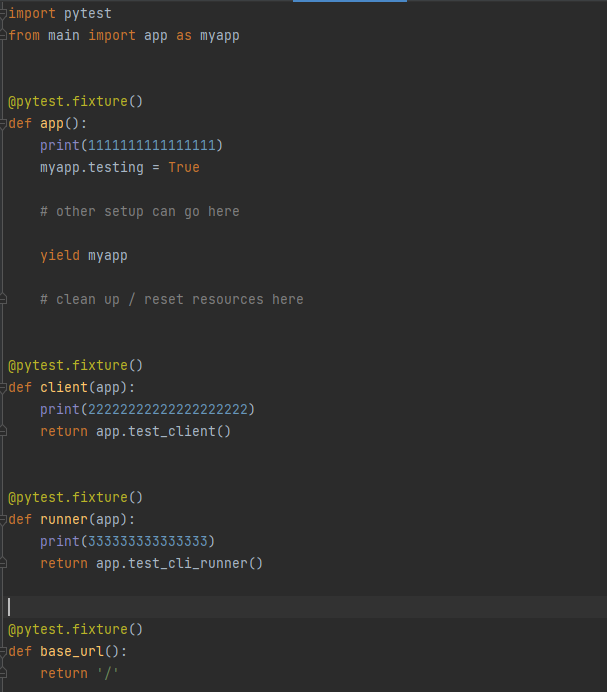Image resolution: width=607 pixels, height=692 pixels.
Task: Collapse the "def app():" function fold
Action: [3, 124]
